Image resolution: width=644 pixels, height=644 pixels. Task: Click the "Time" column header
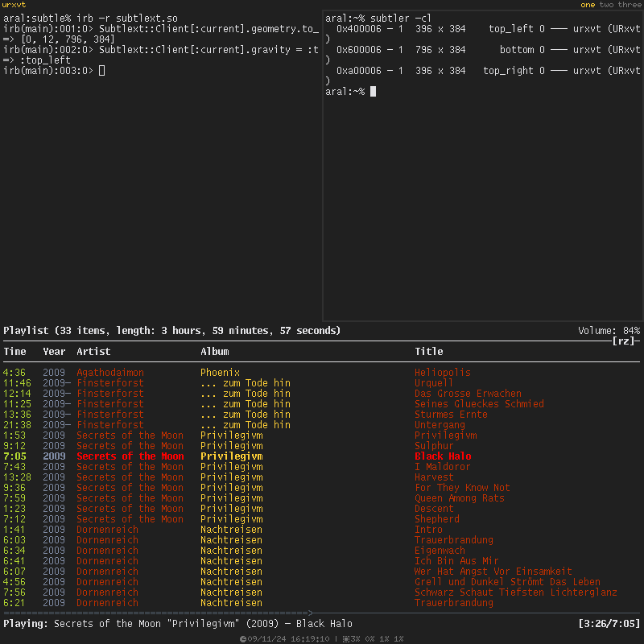pyautogui.click(x=14, y=352)
